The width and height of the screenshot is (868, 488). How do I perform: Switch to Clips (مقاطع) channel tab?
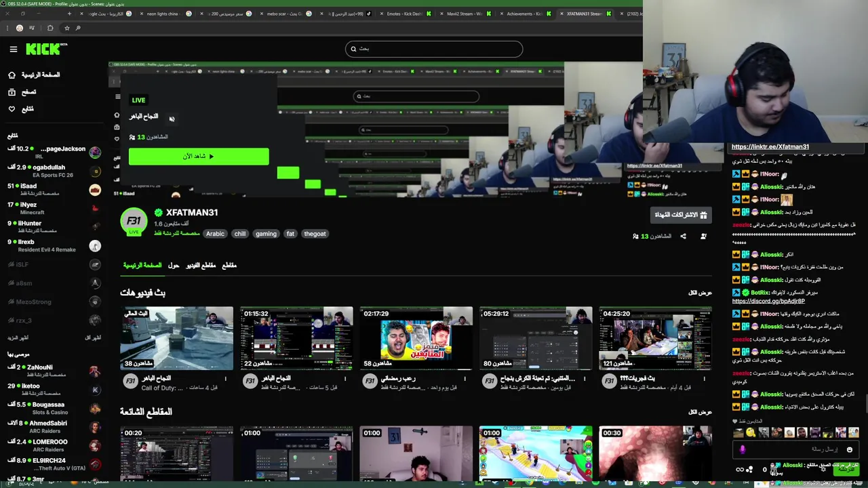point(229,266)
